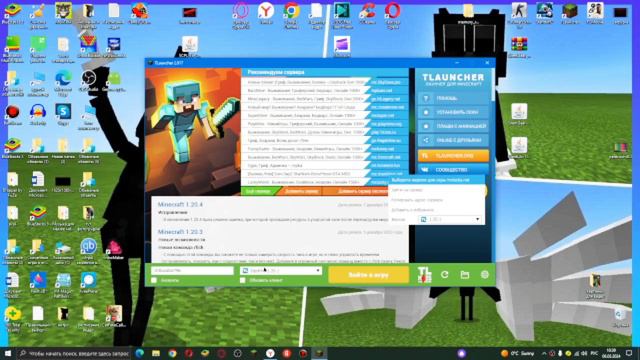Open the Minecraft 1.20.3 news heading

click(x=180, y=231)
